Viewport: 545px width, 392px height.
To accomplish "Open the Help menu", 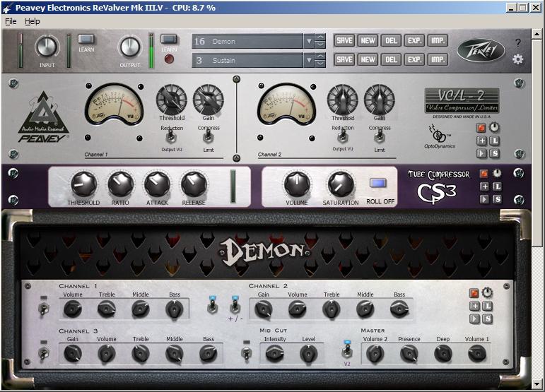I will 33,21.
